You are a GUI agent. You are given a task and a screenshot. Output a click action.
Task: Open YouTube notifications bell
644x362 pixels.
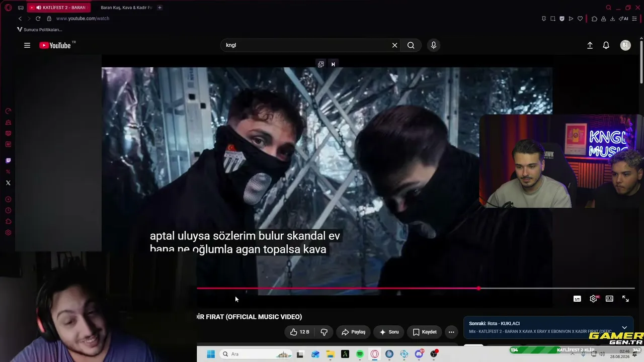(606, 45)
